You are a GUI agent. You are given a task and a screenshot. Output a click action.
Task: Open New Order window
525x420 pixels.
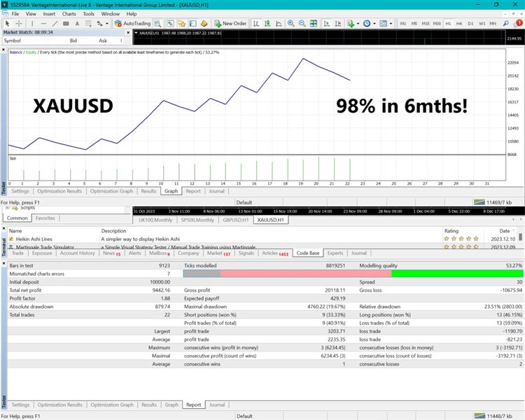(230, 23)
